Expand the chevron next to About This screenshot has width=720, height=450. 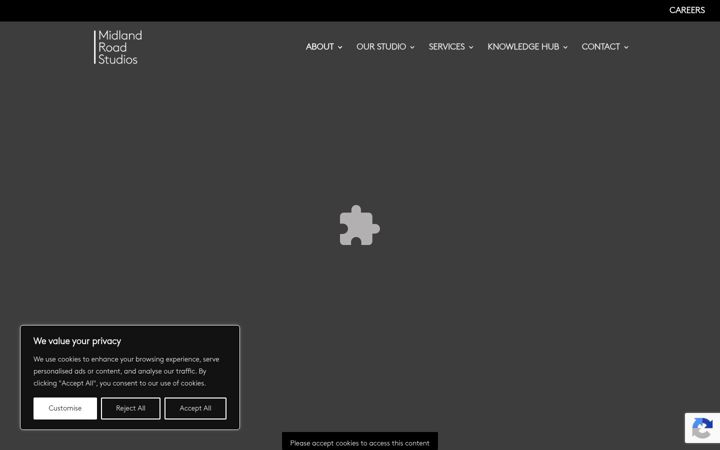coord(340,47)
